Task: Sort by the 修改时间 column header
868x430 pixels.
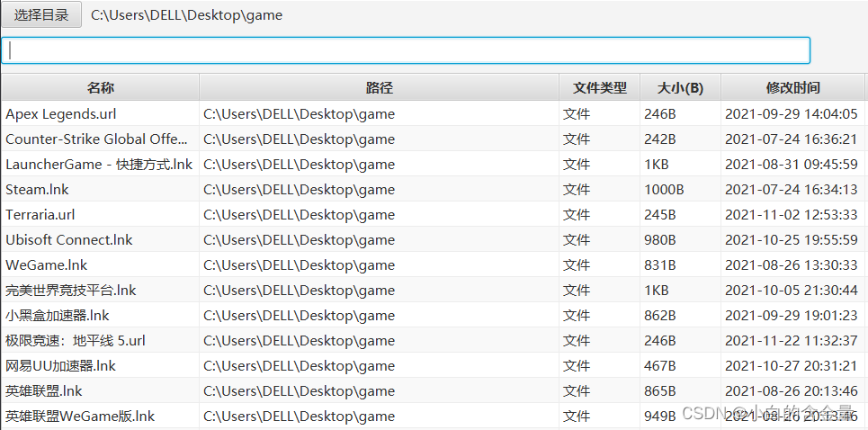Action: (x=792, y=87)
